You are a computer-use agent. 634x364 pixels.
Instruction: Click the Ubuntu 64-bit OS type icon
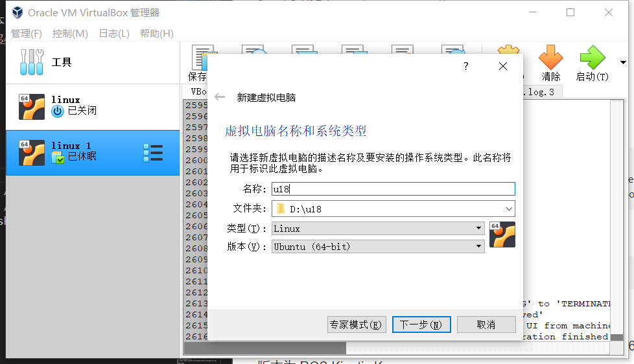(502, 234)
